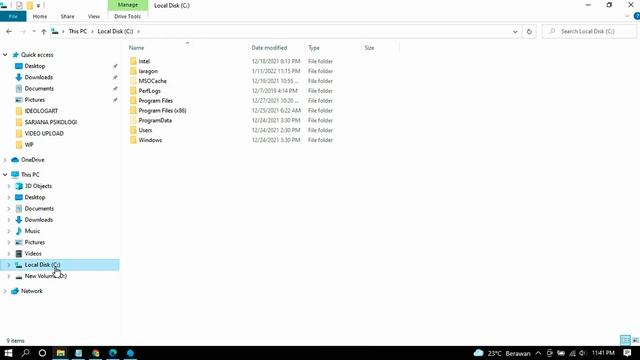The height and width of the screenshot is (360, 640).
Task: Open Microsoft Edge from the taskbar
Action: (113, 353)
